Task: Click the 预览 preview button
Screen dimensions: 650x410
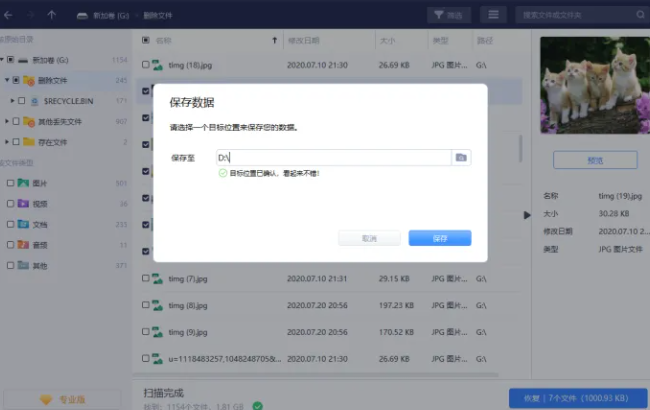Action: click(x=594, y=160)
